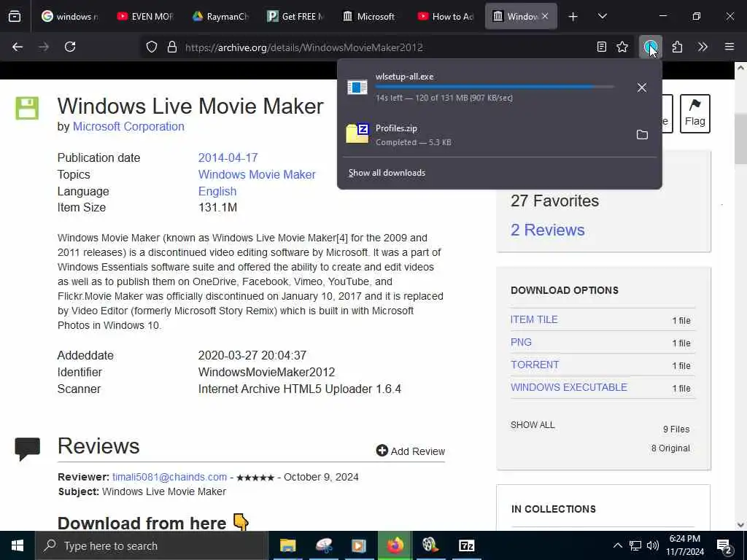Open the Windows Movie Maker topic link
The width and height of the screenshot is (747, 560).
coord(257,174)
